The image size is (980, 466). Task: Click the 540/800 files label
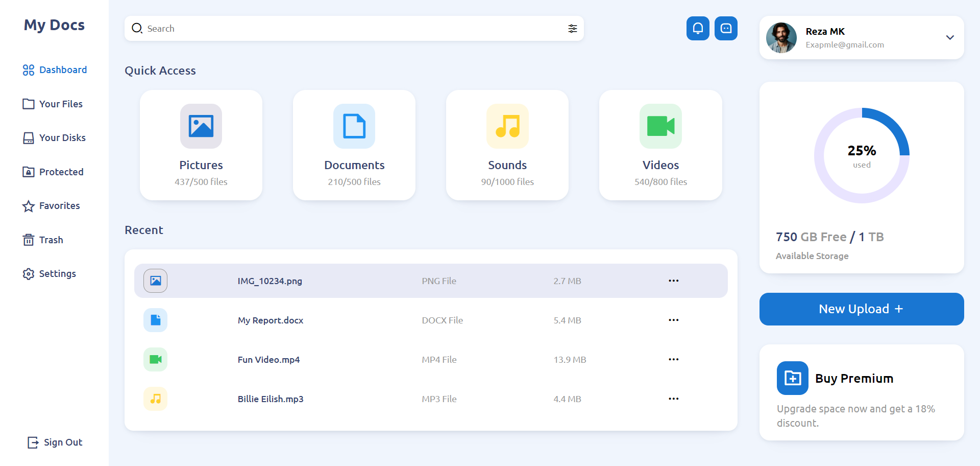pyautogui.click(x=660, y=182)
